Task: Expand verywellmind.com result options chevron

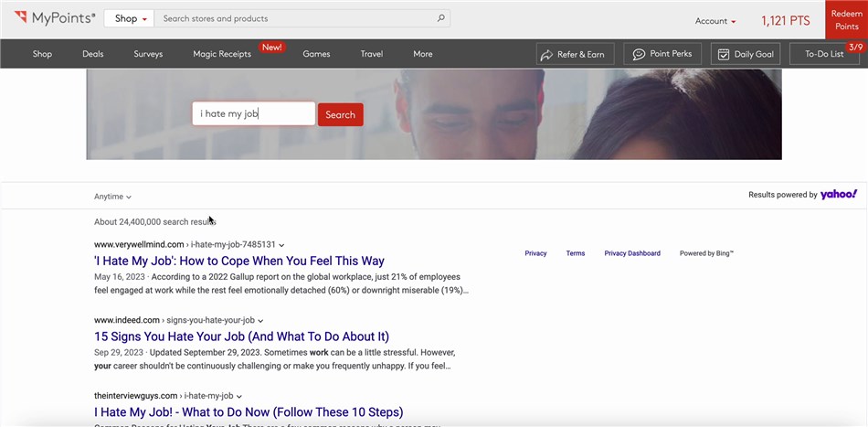Action: [281, 245]
